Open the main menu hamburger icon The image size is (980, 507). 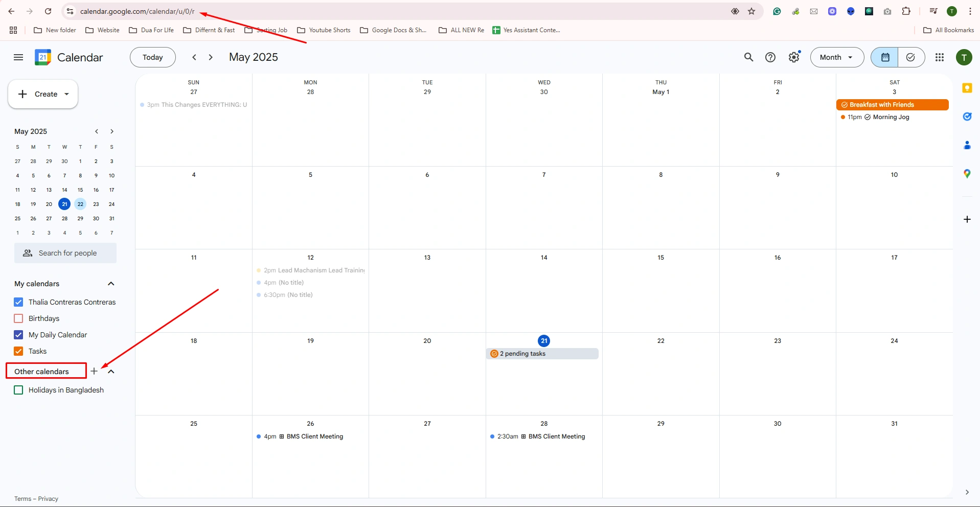coord(18,57)
